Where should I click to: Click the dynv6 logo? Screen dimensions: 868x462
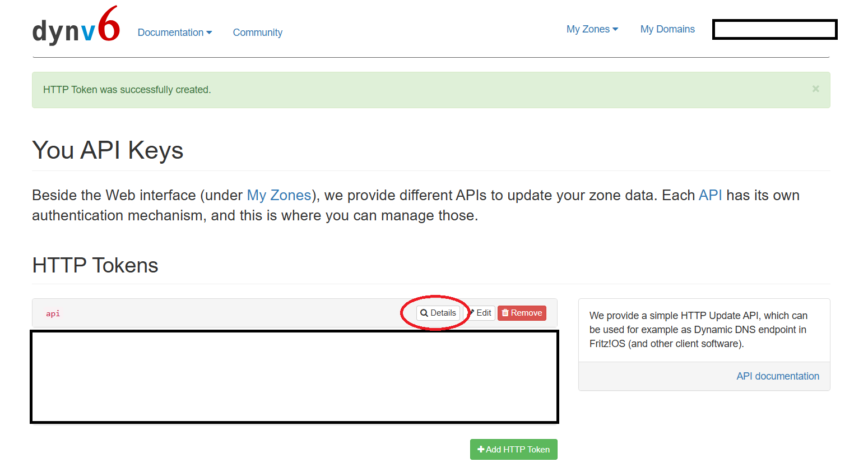(x=76, y=26)
